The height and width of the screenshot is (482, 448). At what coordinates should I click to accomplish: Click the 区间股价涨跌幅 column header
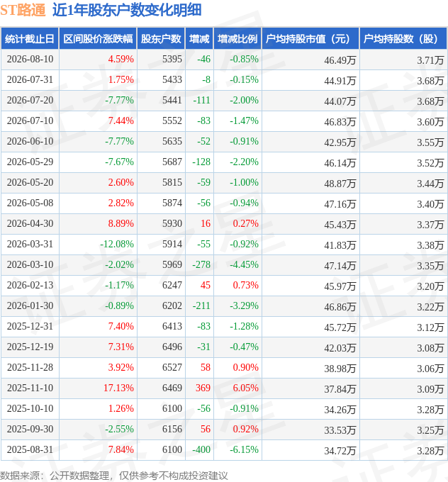click(98, 39)
